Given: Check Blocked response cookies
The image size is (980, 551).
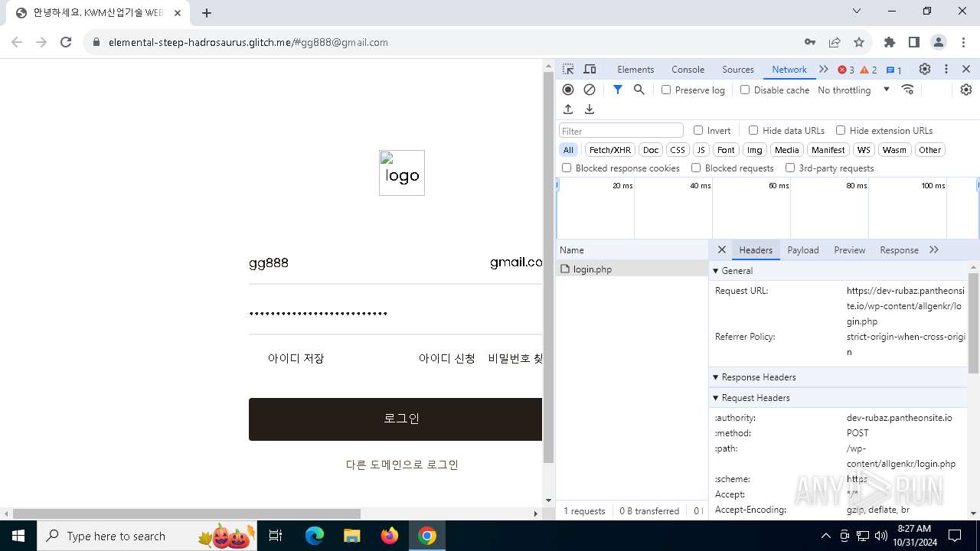Looking at the screenshot, I should coord(567,168).
